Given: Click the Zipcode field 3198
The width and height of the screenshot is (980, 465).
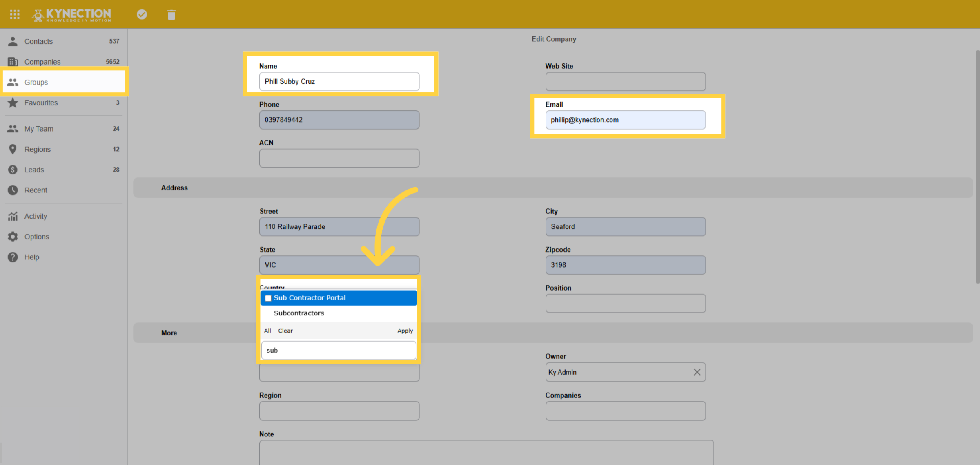Looking at the screenshot, I should pyautogui.click(x=626, y=265).
